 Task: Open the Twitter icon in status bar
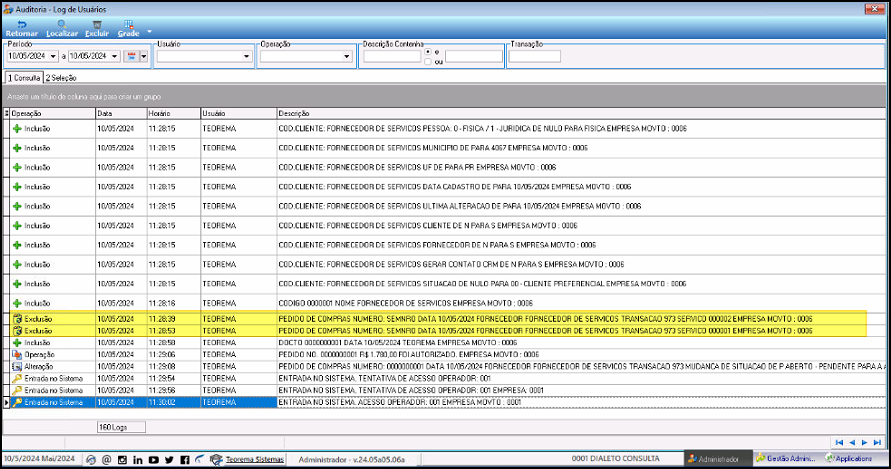pyautogui.click(x=169, y=459)
